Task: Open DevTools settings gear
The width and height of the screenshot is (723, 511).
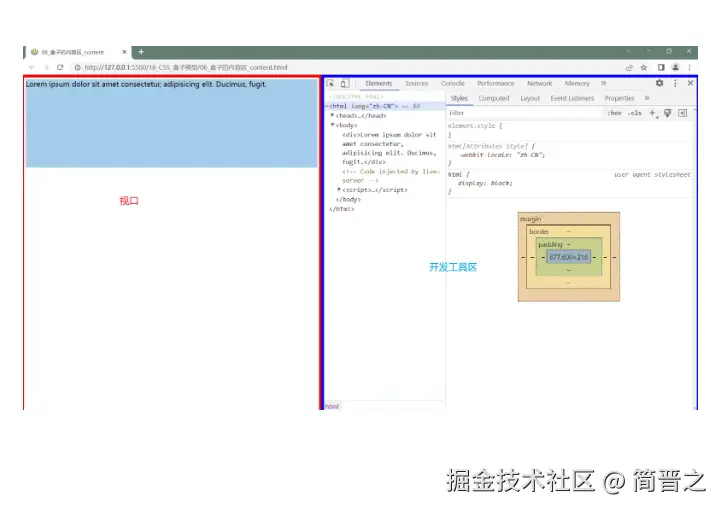Action: click(x=659, y=83)
